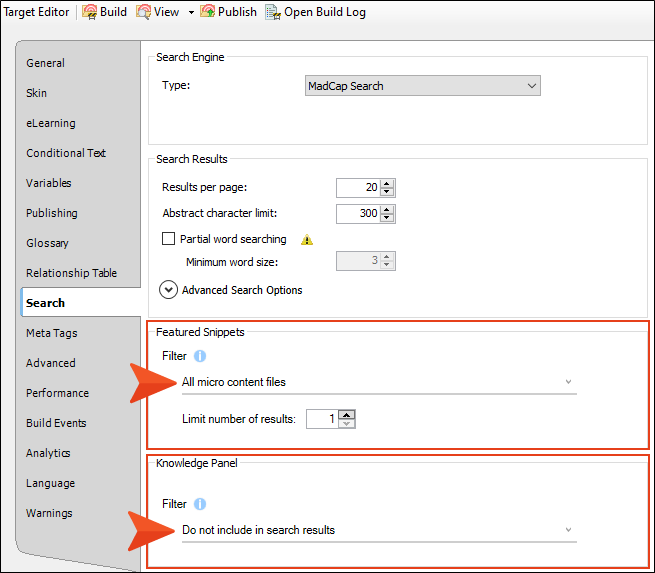Click the Partial word searching warning icon
The height and width of the screenshot is (573, 655).
click(x=307, y=240)
